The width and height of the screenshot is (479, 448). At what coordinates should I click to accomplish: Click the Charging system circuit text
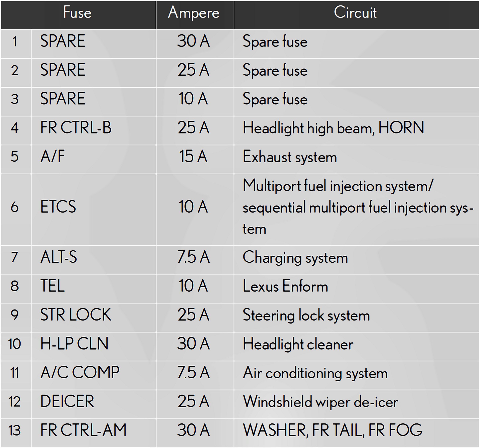(x=295, y=258)
